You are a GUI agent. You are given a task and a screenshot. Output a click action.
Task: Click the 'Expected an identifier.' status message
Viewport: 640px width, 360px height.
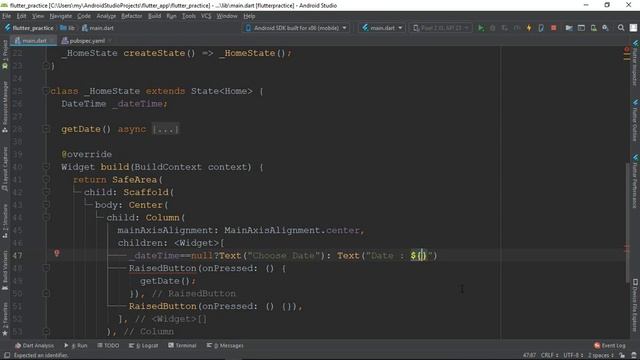click(41, 355)
